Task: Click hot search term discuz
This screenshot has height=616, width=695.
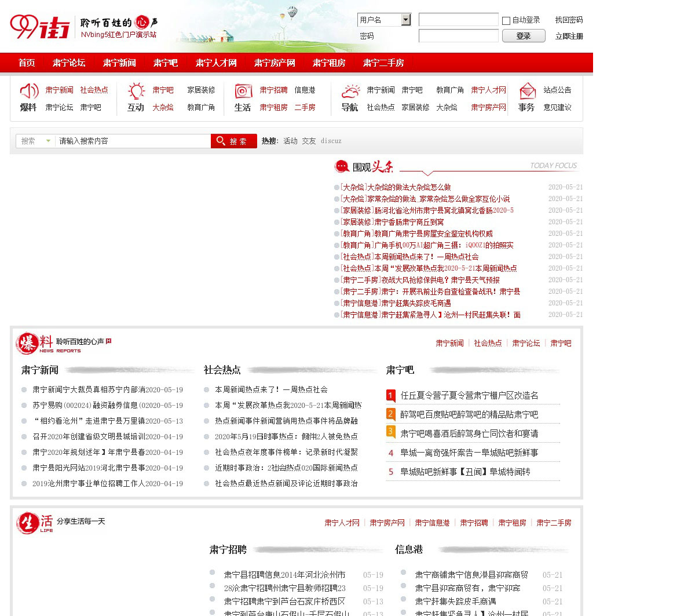Action: [331, 141]
